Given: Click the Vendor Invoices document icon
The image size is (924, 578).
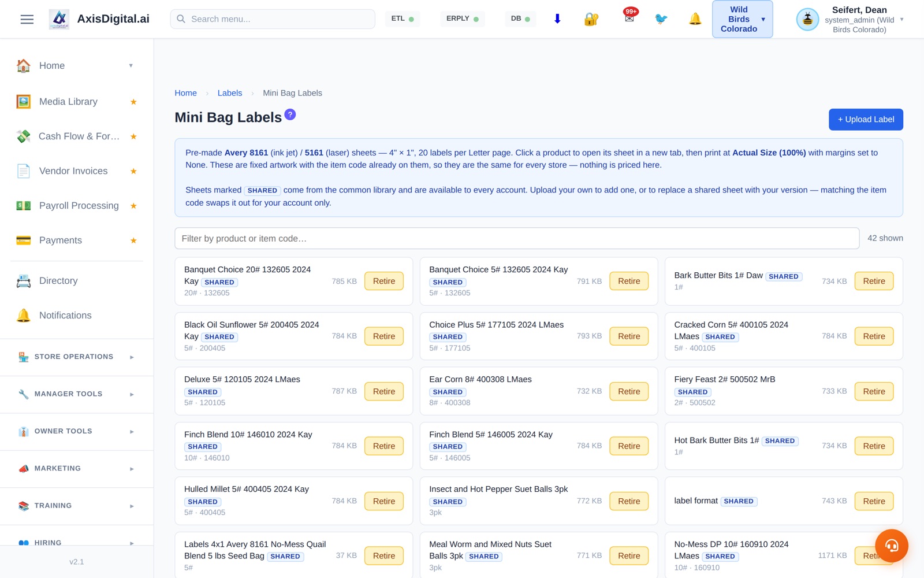Looking at the screenshot, I should pos(24,171).
